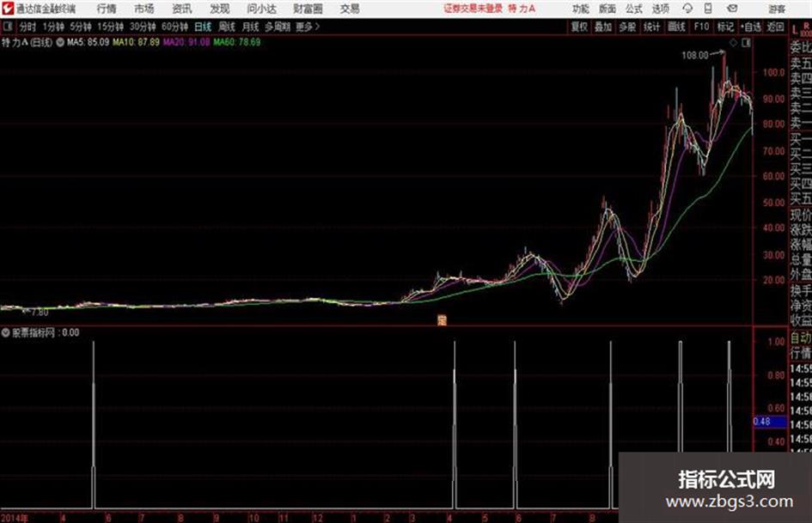Click 证券交易未登录 login status link
The image size is (812, 523).
click(473, 9)
